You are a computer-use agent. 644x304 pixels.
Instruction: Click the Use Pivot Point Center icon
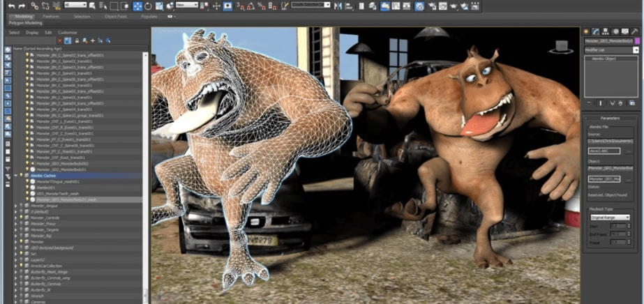click(205, 6)
